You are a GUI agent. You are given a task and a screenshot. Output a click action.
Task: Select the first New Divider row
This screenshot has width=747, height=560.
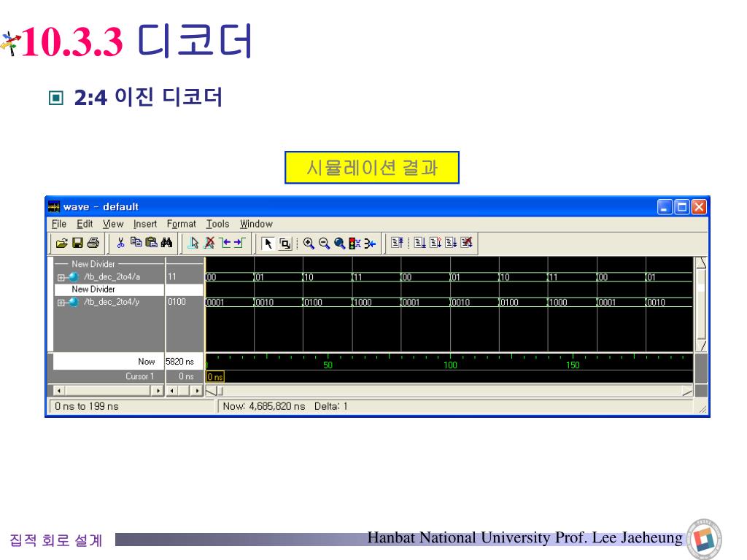pos(109,264)
